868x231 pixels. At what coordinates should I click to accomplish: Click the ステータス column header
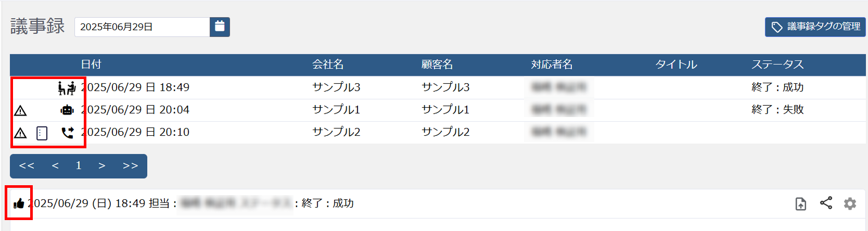tap(777, 65)
